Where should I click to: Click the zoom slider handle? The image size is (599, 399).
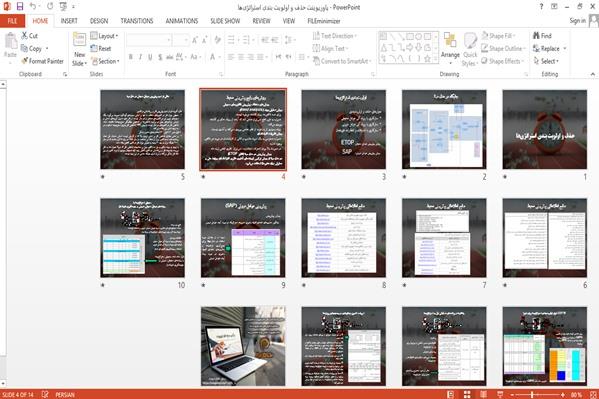[x=532, y=394]
